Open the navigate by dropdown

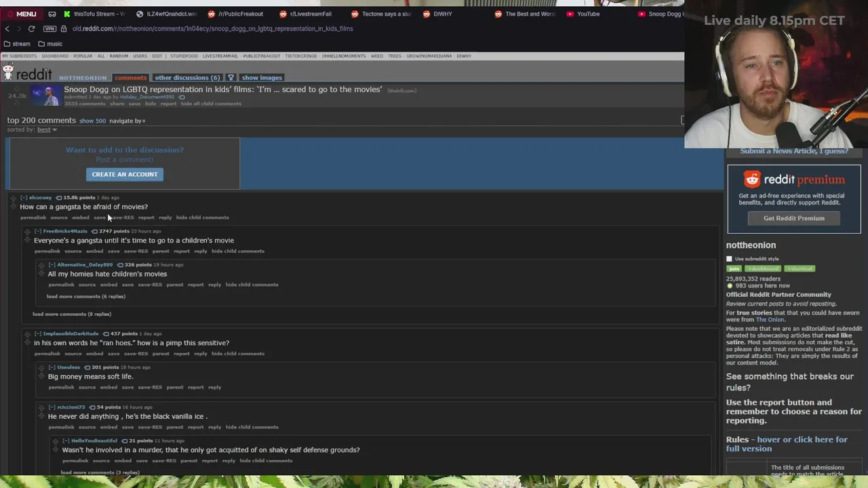pyautogui.click(x=127, y=121)
